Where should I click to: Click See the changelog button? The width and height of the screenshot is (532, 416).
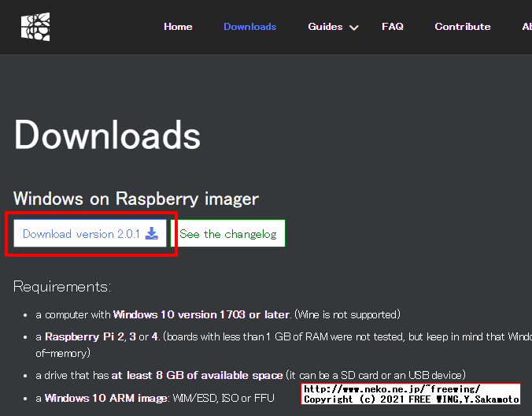pos(227,233)
